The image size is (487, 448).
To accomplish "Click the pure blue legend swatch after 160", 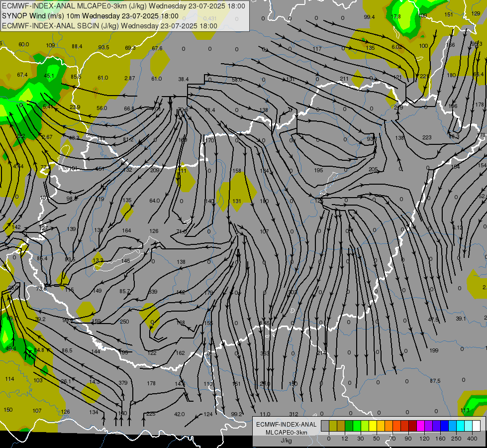I will point(444,426).
